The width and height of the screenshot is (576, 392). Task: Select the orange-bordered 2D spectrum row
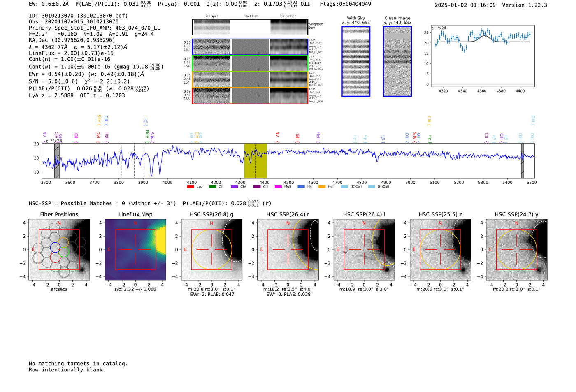(x=250, y=79)
